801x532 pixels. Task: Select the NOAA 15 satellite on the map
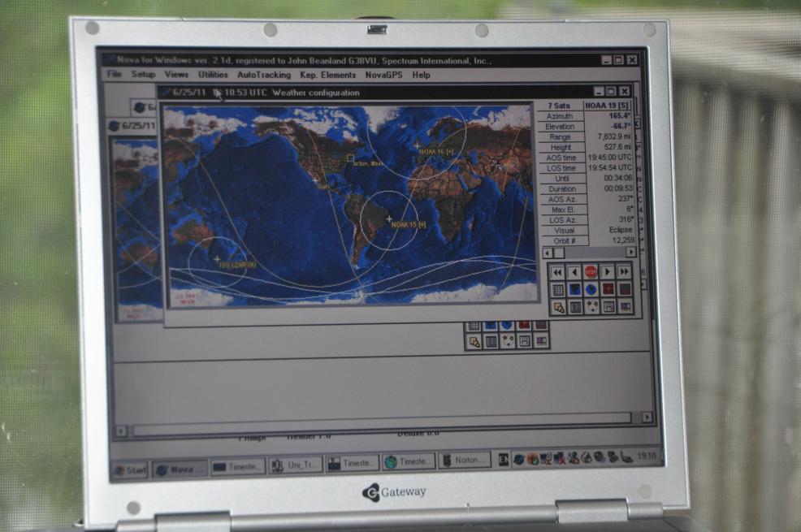(x=389, y=218)
